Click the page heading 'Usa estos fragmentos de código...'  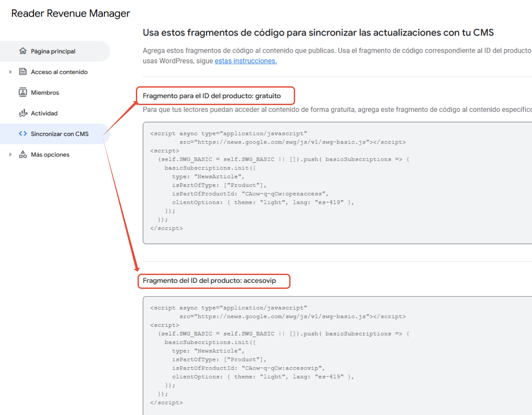(x=318, y=33)
